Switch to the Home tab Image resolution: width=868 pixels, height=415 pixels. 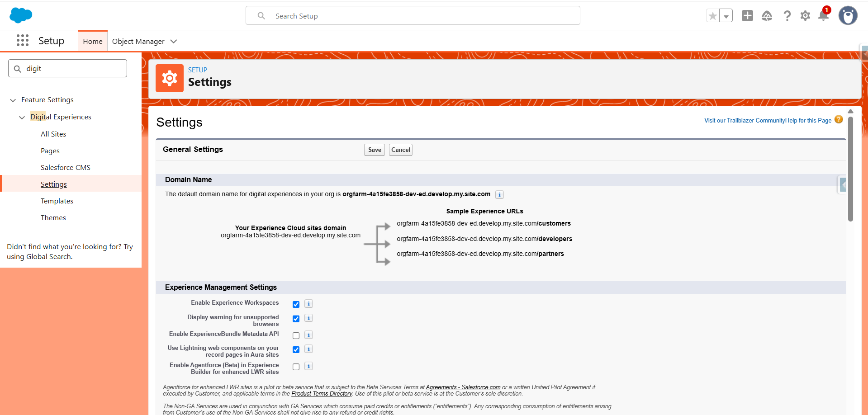(x=93, y=41)
